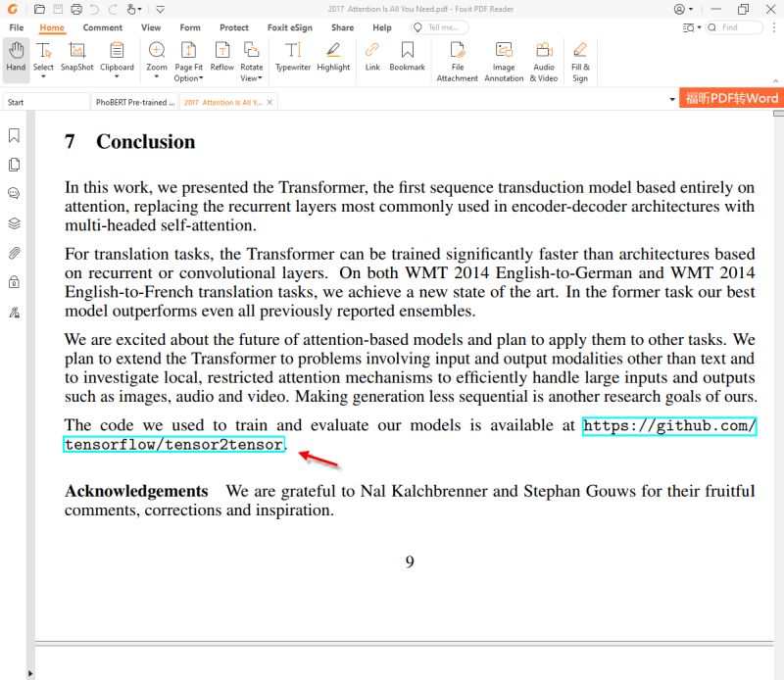Open the Pages thumbnail panel
Viewport: 784px width, 680px height.
14,165
